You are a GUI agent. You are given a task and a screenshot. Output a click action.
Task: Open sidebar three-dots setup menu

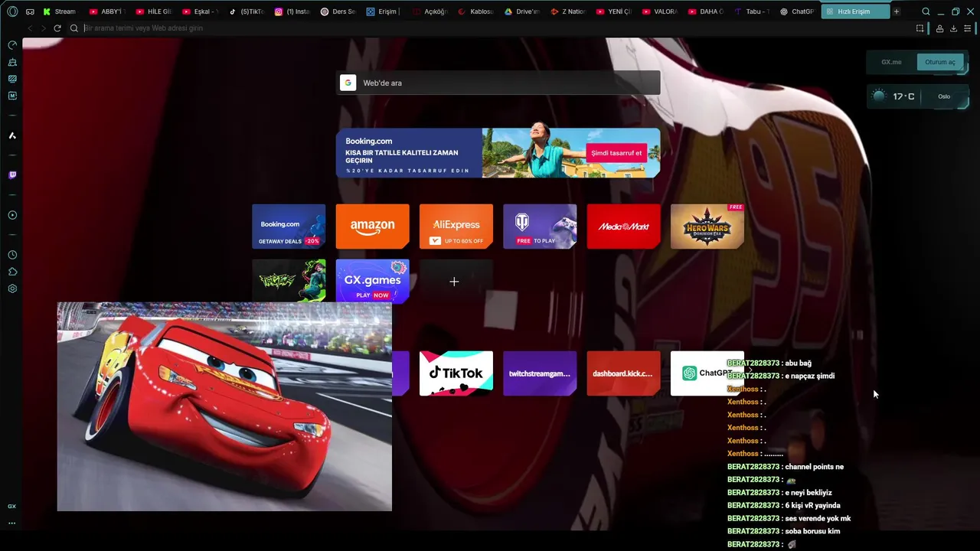click(x=11, y=523)
